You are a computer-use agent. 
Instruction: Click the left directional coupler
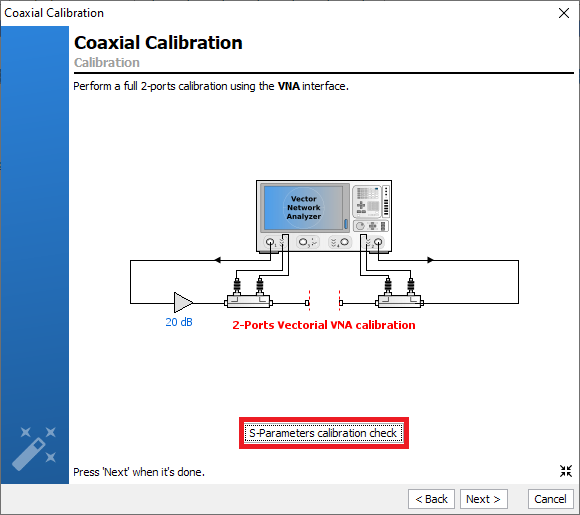click(x=249, y=301)
